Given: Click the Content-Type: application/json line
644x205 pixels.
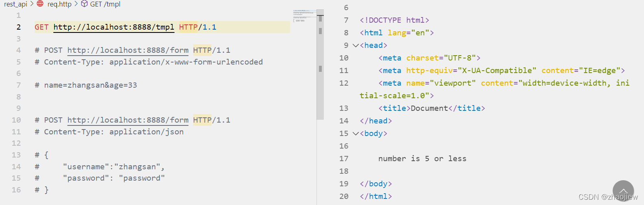Looking at the screenshot, I should pos(109,132).
